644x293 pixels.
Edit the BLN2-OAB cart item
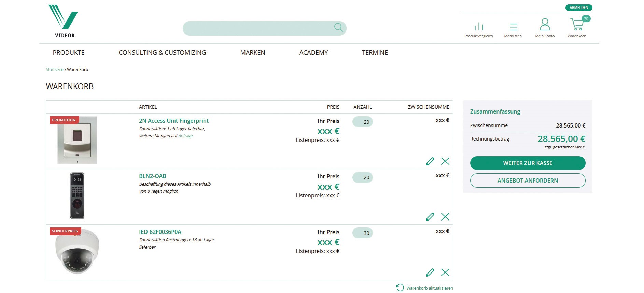tap(430, 217)
